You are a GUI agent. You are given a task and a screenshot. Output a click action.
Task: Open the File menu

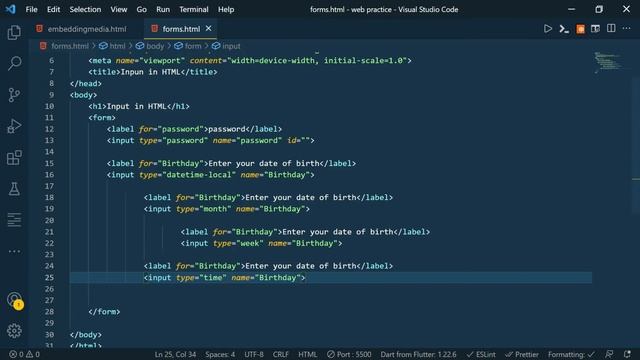pyautogui.click(x=31, y=9)
